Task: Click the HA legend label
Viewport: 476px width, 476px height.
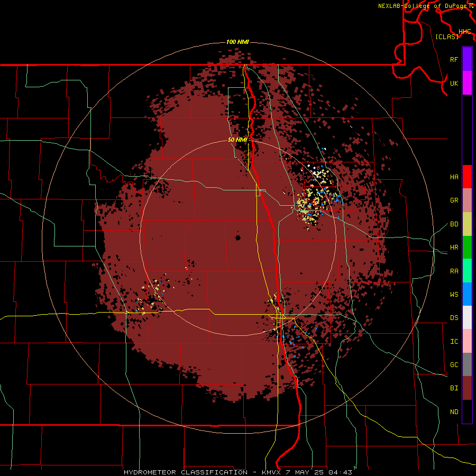Action: 454,177
